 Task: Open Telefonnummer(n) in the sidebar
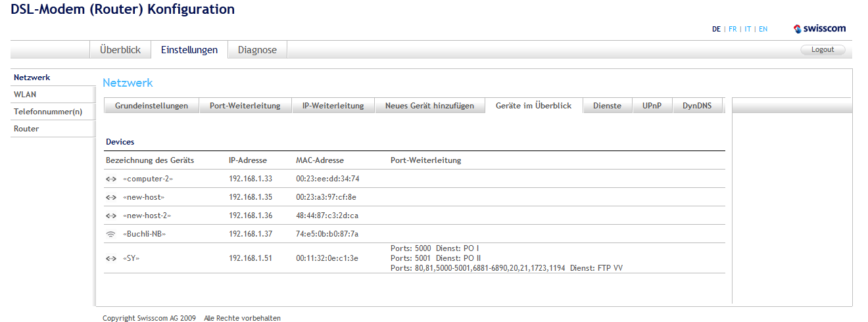48,112
